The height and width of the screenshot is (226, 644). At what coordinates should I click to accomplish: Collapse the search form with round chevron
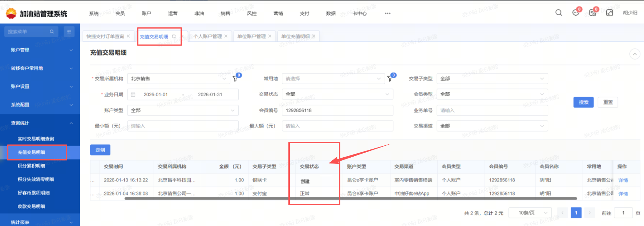634,54
